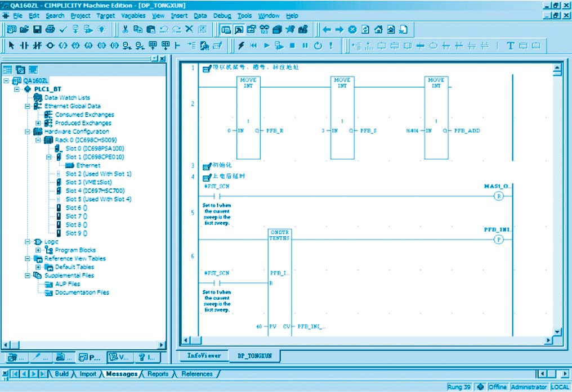The image size is (572, 392).
Task: Collapse the Supplemental Files node
Action: coord(28,276)
